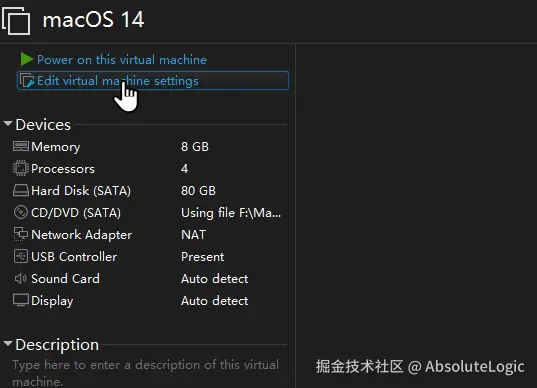The height and width of the screenshot is (388, 537).
Task: Select the CD/DVD (SATA) disc icon
Action: (21, 212)
